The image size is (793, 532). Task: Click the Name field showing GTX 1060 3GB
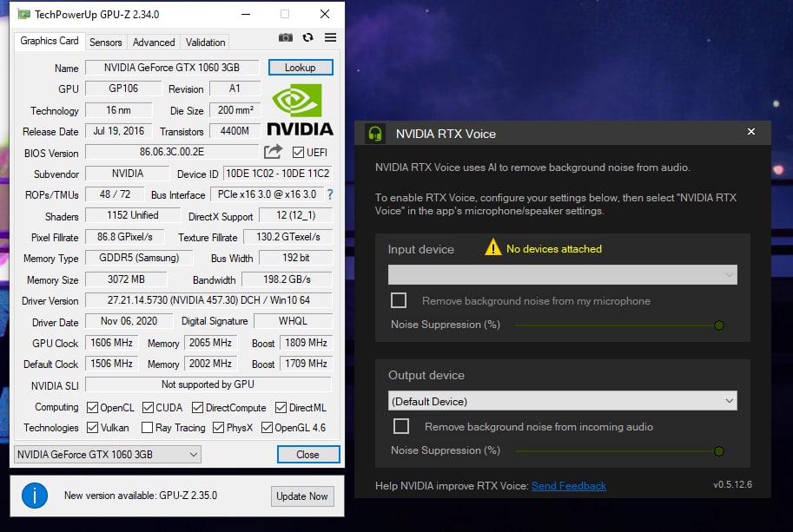(172, 67)
